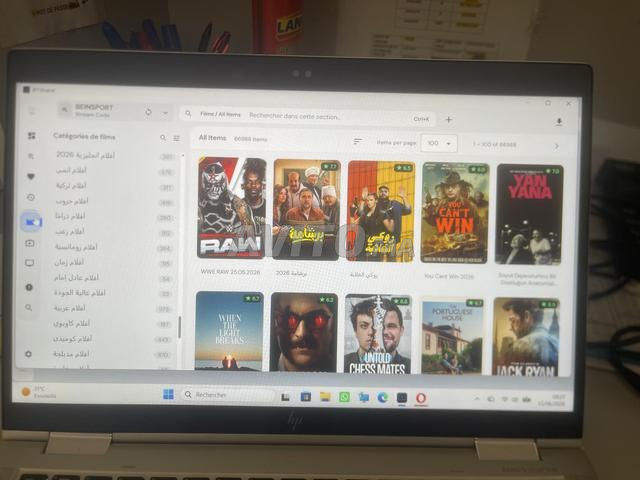Open WhatsApp from taskbar
Screen dimensions: 640x480
tap(344, 397)
